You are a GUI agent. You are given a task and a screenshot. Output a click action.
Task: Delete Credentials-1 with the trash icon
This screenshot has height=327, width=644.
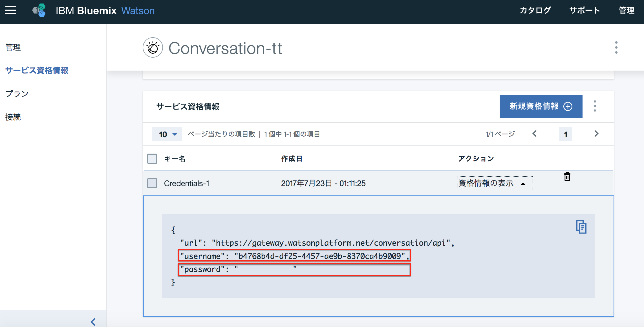coord(567,177)
